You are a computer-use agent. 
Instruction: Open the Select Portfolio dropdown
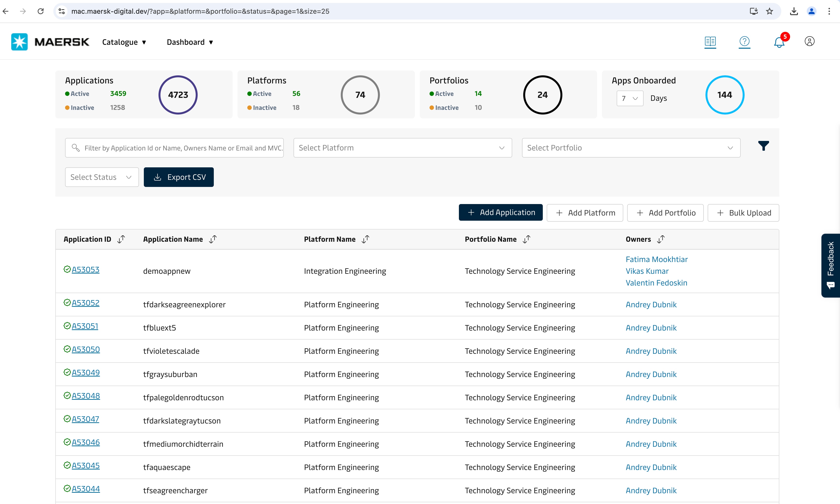[631, 148]
